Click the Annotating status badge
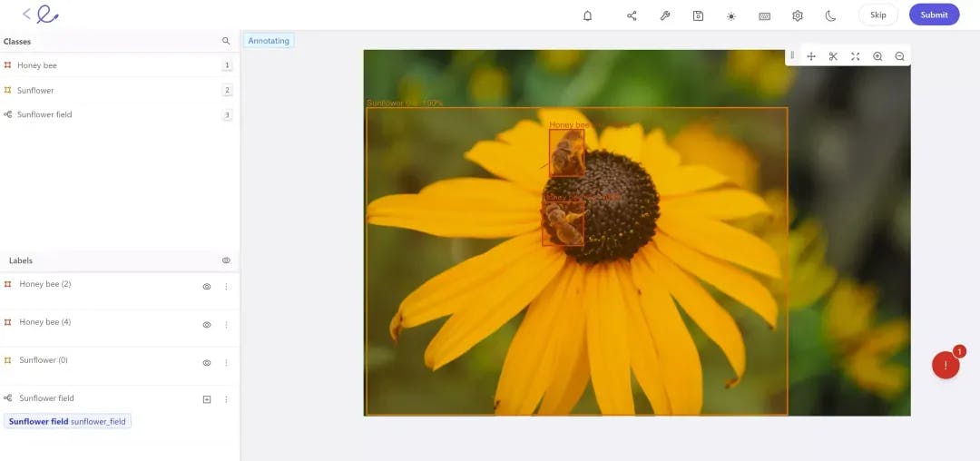Viewport: 980px width, 461px height. (269, 41)
